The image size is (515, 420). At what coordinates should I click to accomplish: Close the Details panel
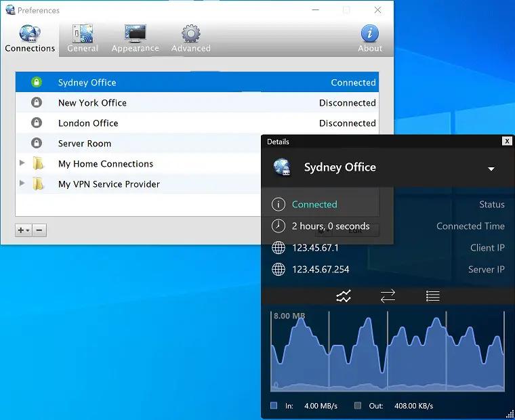507,141
